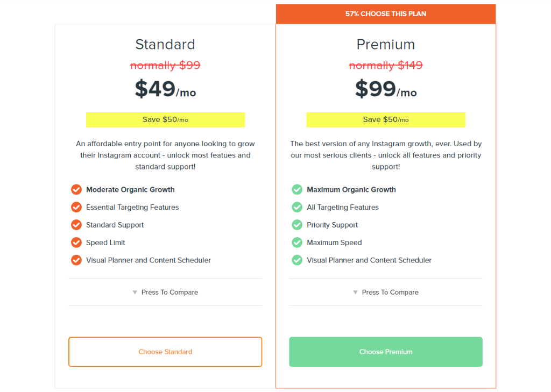
Task: Click the green checkmark beside Priority Support
Action: pos(297,225)
